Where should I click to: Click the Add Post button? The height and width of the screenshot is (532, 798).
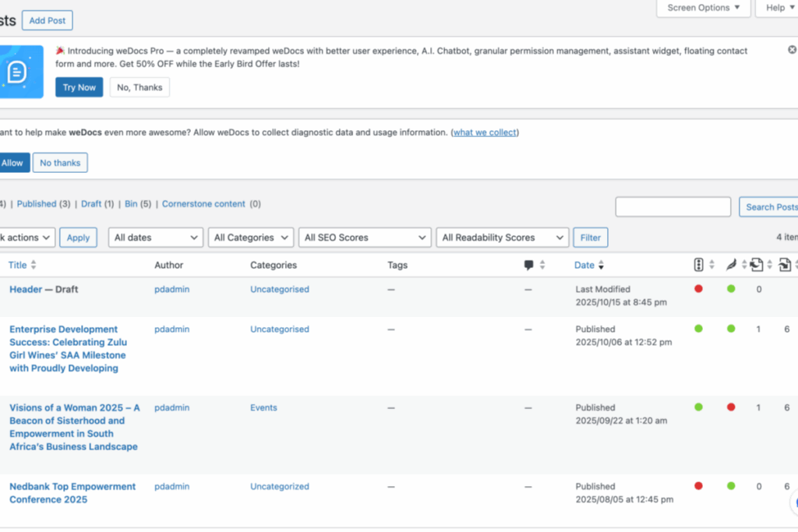tap(48, 20)
